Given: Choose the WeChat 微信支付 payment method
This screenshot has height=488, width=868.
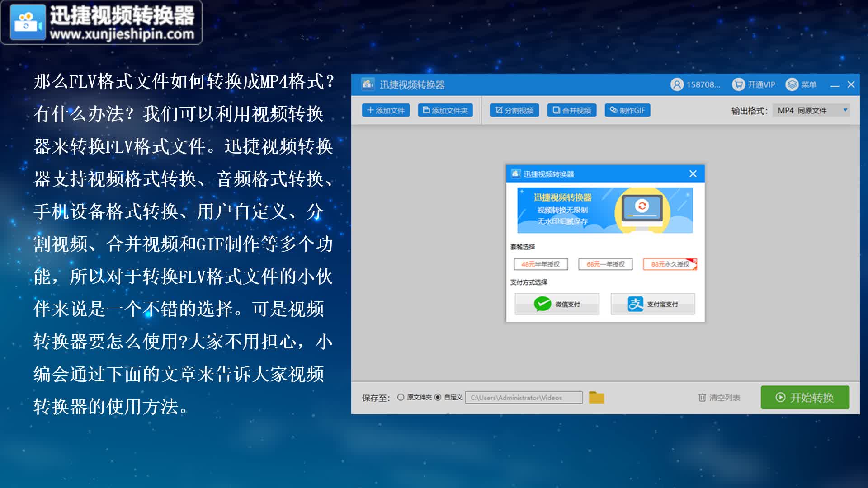Looking at the screenshot, I should (x=557, y=304).
